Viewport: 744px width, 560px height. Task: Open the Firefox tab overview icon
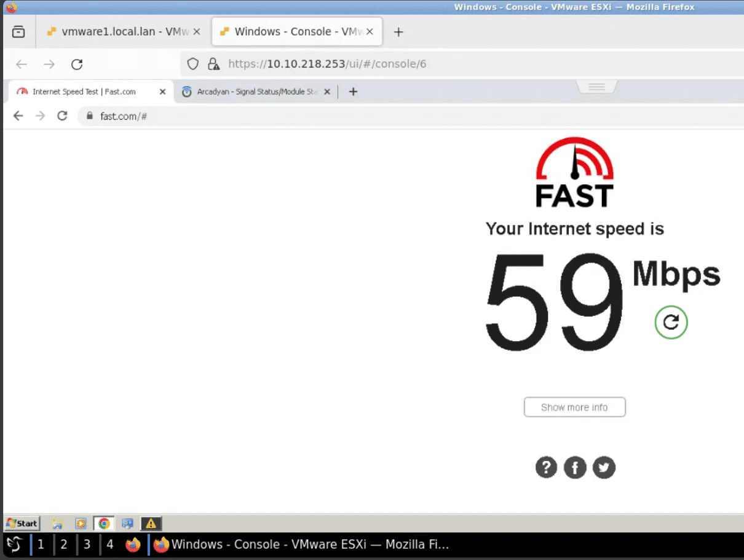[x=18, y=31]
